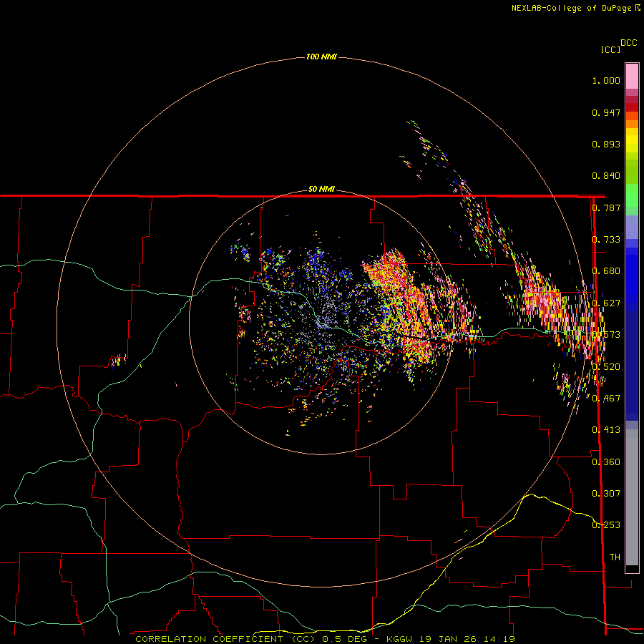Pick the light pink top color bar segment
Image resolution: width=644 pixels, height=644 pixels.
[632, 76]
